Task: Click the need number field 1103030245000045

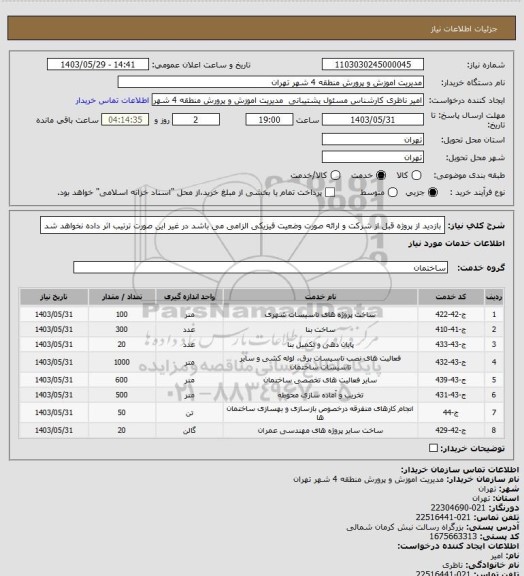Action: 373,64
